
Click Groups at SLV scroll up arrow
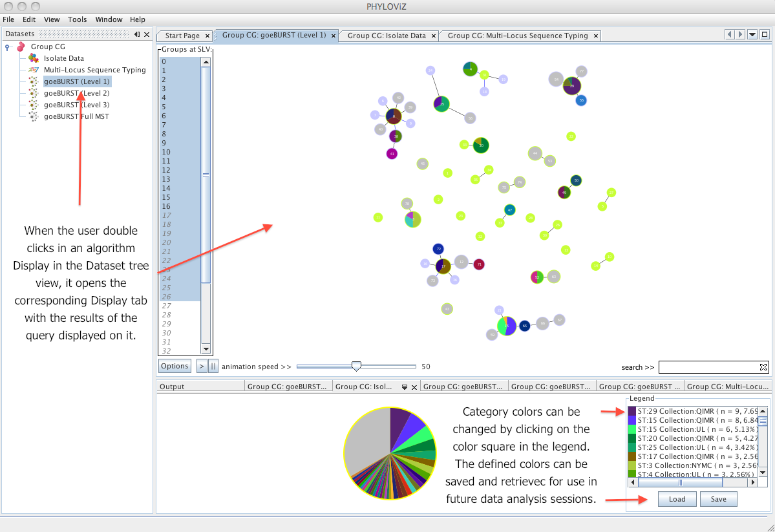206,62
